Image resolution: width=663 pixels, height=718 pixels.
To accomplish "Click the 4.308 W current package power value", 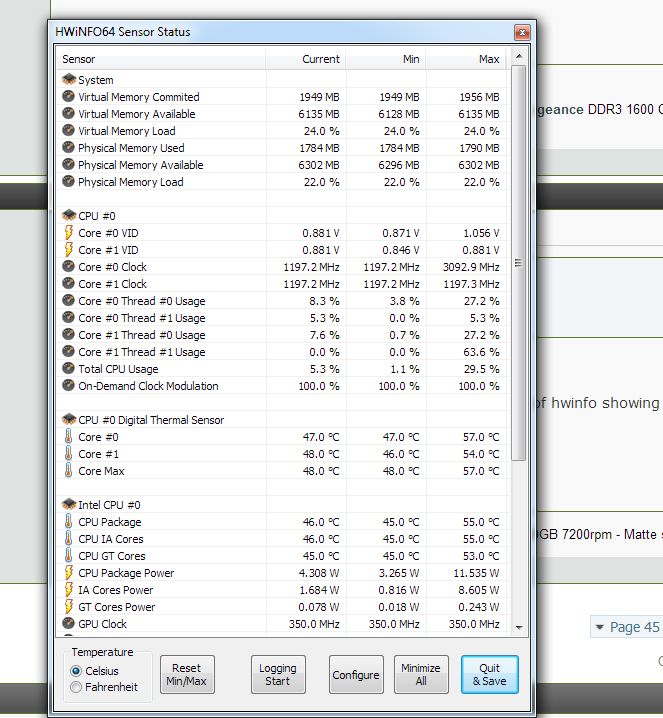I will point(319,573).
